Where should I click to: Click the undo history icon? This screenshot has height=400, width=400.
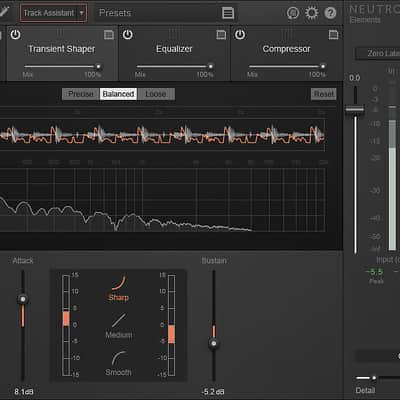[293, 13]
